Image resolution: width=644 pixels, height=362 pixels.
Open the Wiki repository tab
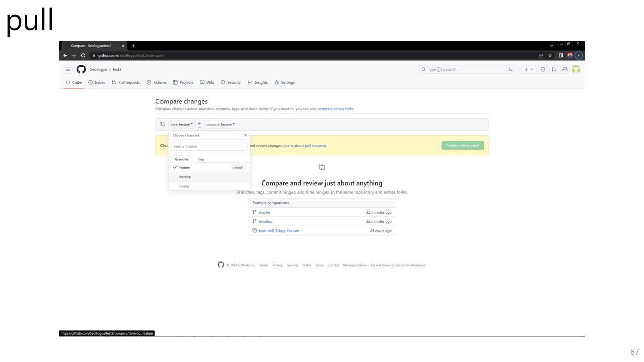[x=207, y=82]
